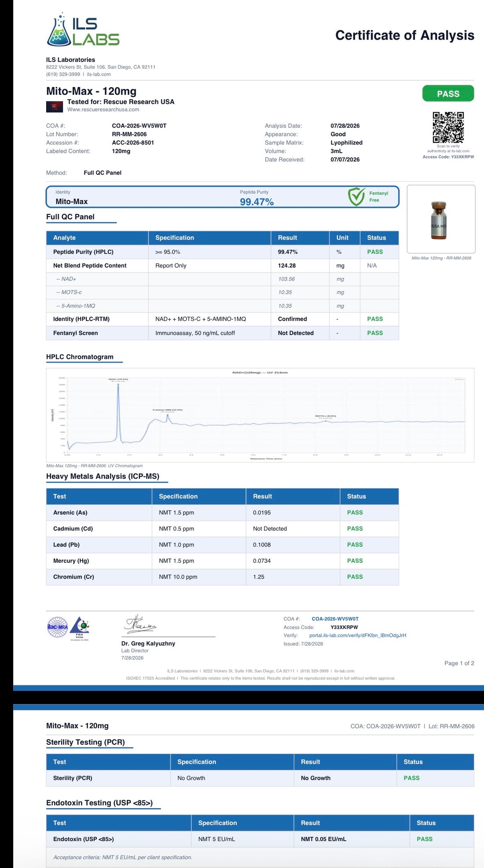The image size is (484, 868).
Task: Click the Sterility (PCR) No Growth result
Action: tap(315, 778)
